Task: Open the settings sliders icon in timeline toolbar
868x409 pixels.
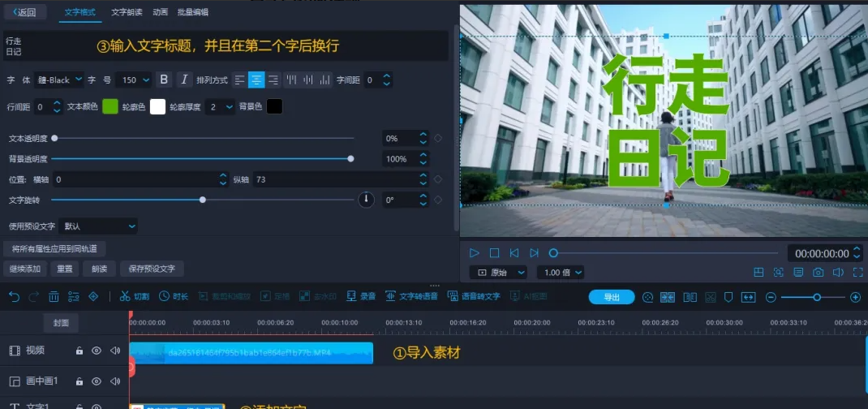Action: coord(74,297)
